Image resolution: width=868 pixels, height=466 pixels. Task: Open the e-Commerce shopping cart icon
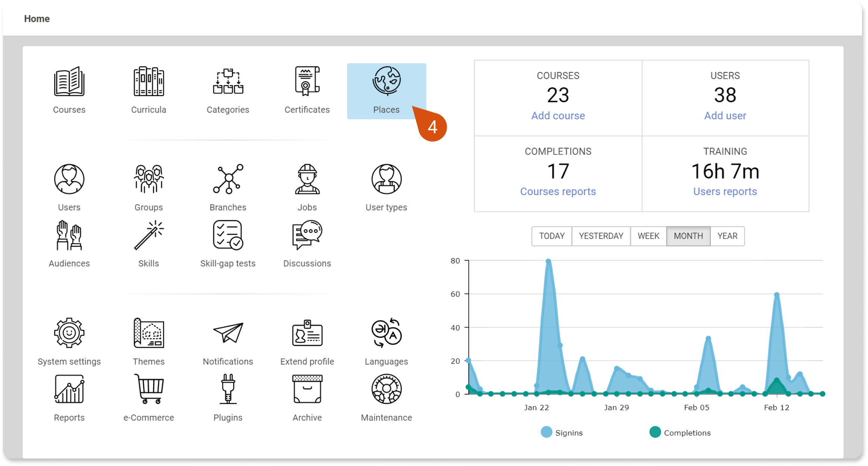149,389
